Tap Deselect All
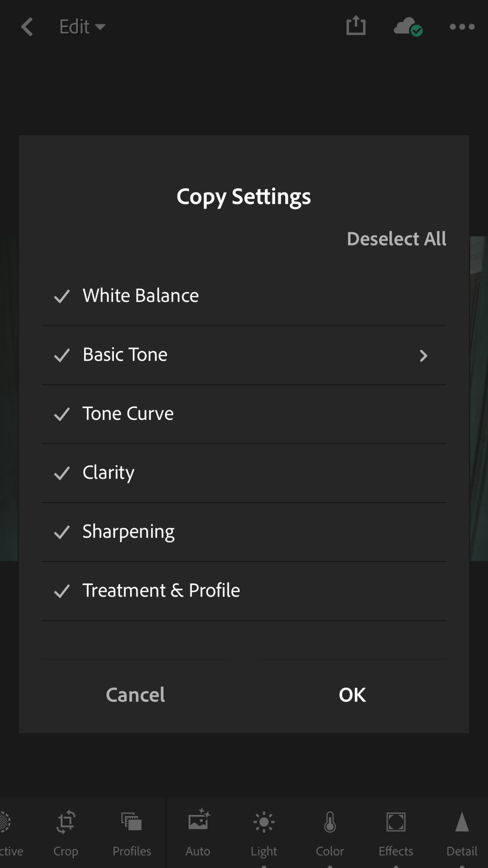The height and width of the screenshot is (868, 488). 397,239
